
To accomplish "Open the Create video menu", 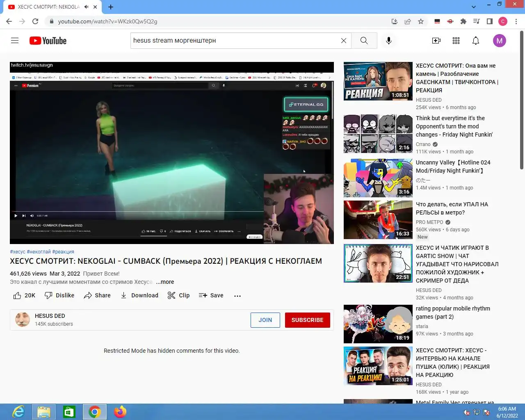I will point(436,41).
